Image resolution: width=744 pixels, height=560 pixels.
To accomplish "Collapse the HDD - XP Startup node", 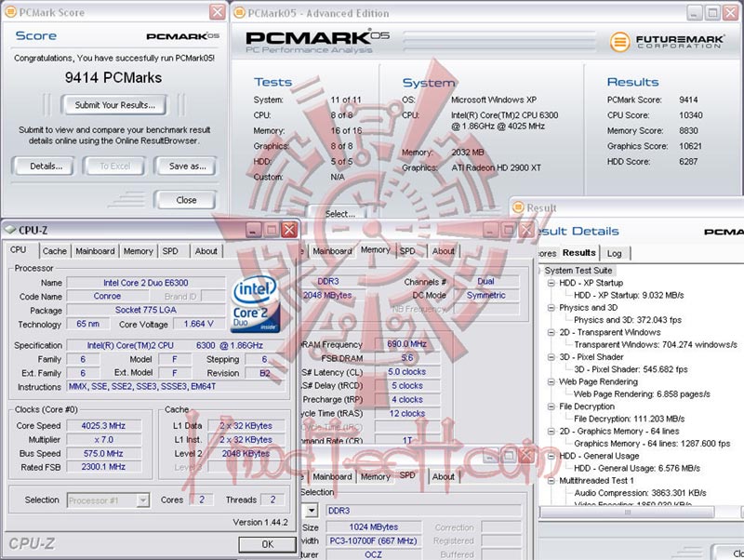I will click(x=551, y=283).
